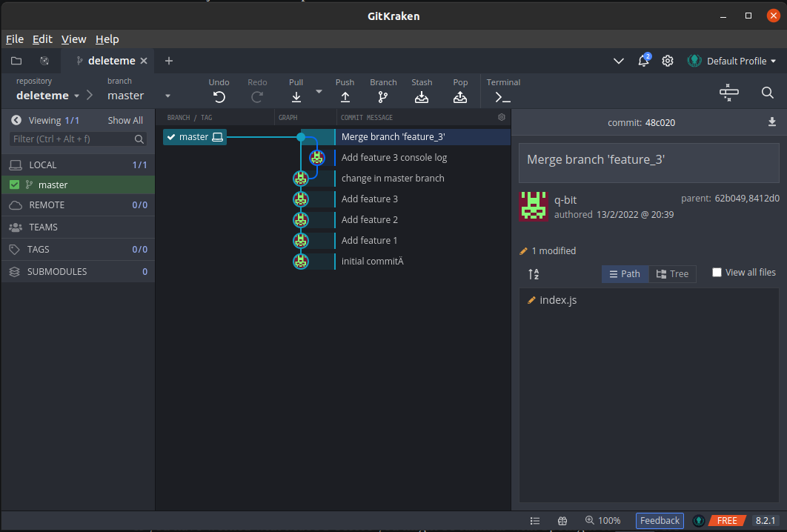Open notifications bell icon
The height and width of the screenshot is (532, 787).
[x=643, y=61]
